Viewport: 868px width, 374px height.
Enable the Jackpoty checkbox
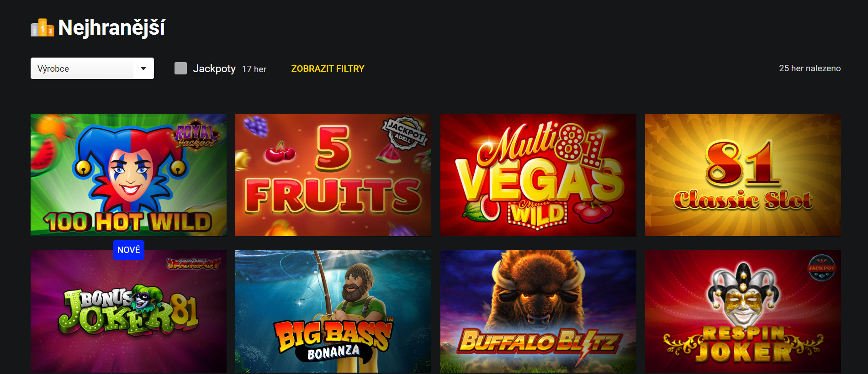pos(180,68)
